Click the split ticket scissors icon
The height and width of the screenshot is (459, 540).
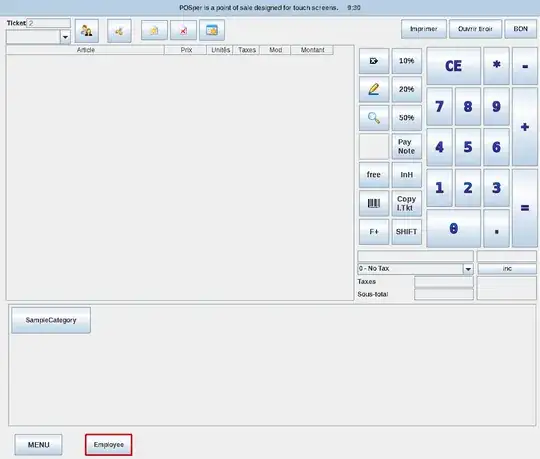coord(119,31)
